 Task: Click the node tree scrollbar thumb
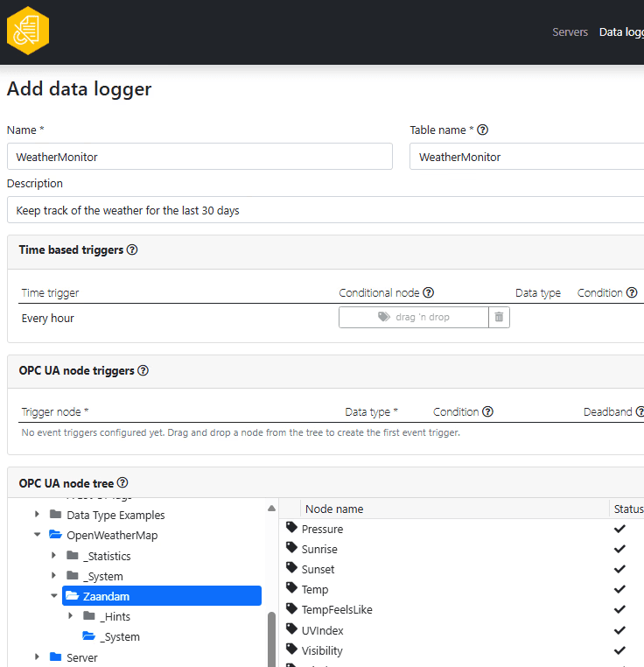[x=271, y=639]
